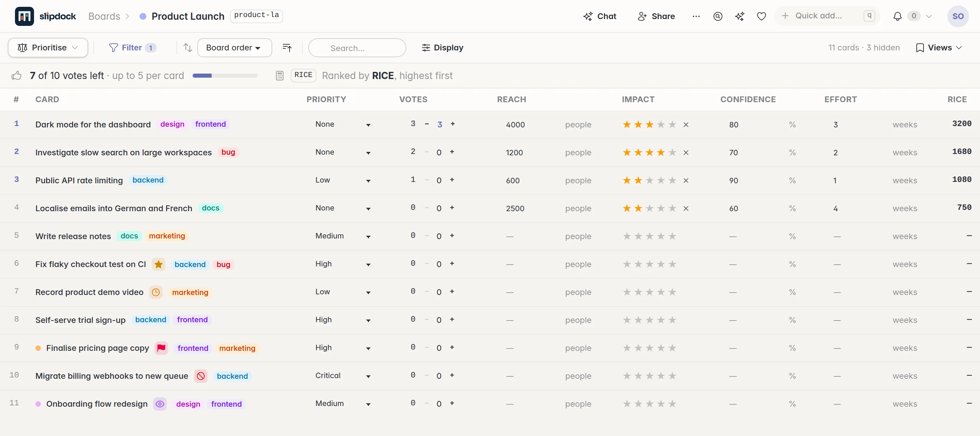Set fifth impact star for Investigate slow search

[x=673, y=153]
